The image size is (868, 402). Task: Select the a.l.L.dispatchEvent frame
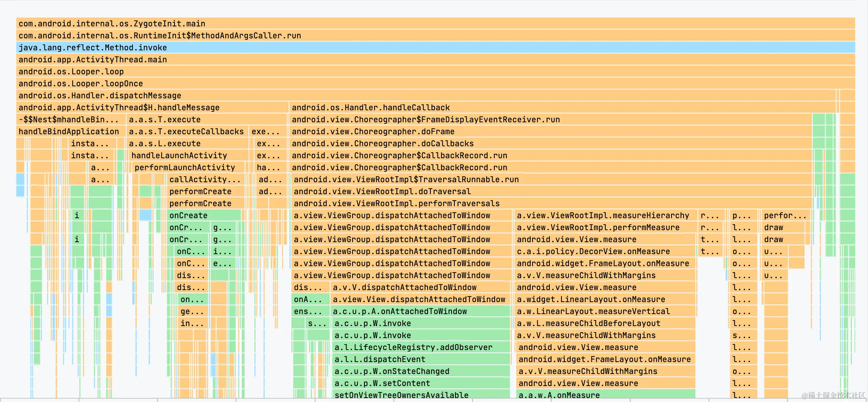[421, 359]
